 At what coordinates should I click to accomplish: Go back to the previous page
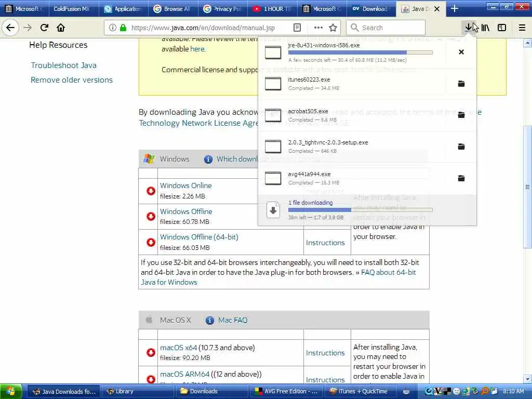(10, 28)
